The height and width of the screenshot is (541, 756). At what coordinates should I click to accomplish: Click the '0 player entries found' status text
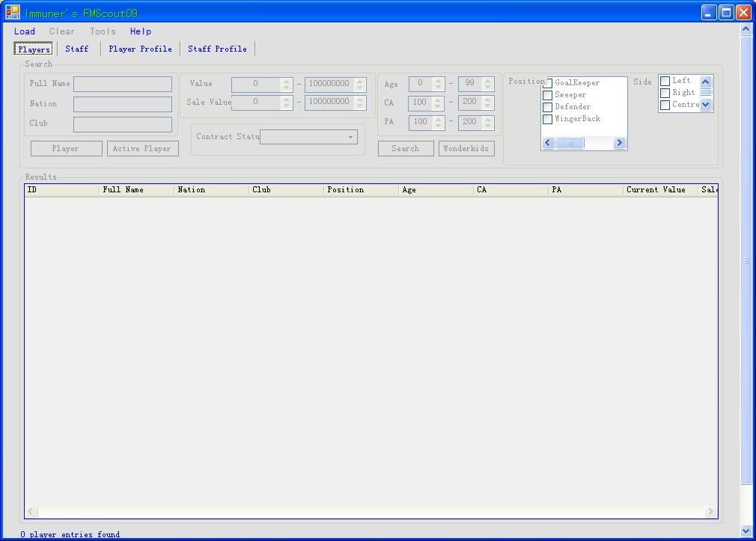coord(70,534)
